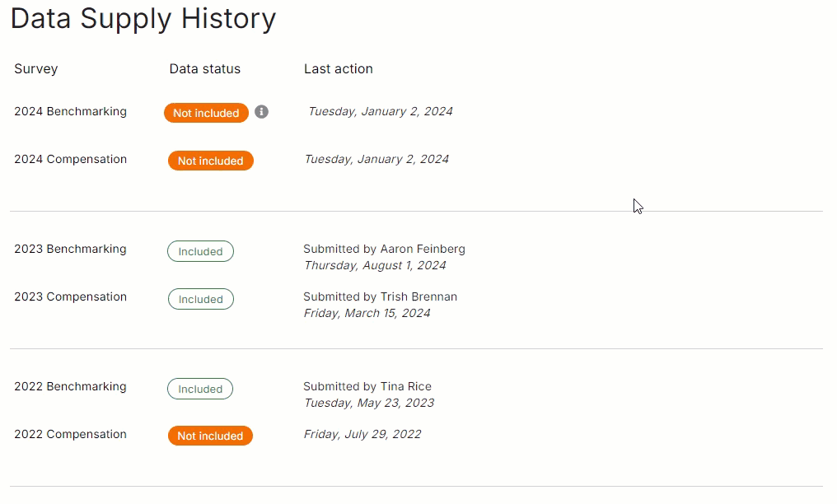
Task: Open the 2022 Compensation survey label
Action: point(70,434)
